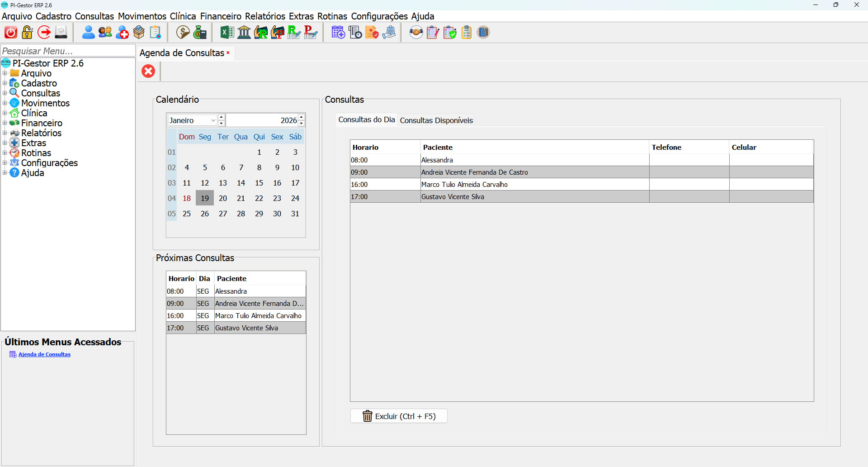
Task: Open the Relatórios menu in menu bar
Action: 265,16
